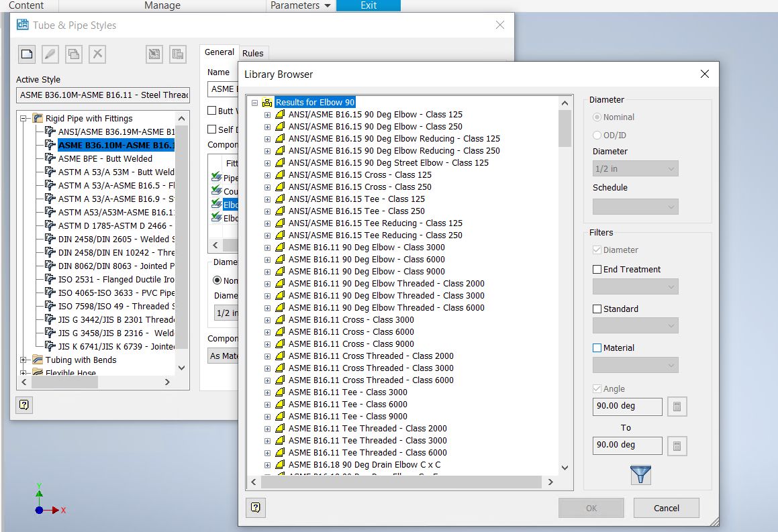Select ASME B16.11 90 Deg Elbow Threaded - Class 3000
778x532 pixels.
tap(387, 295)
